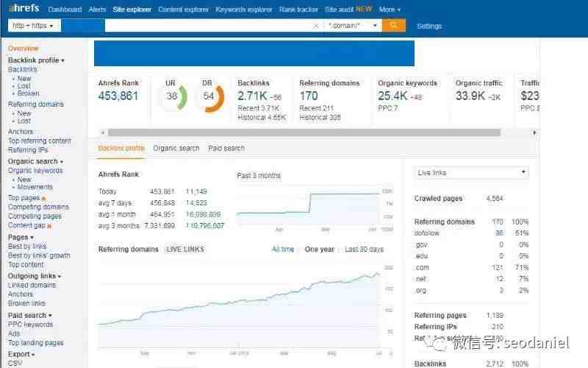This screenshot has width=588, height=368.
Task: Open Best by links in sidebar
Action: pos(27,247)
